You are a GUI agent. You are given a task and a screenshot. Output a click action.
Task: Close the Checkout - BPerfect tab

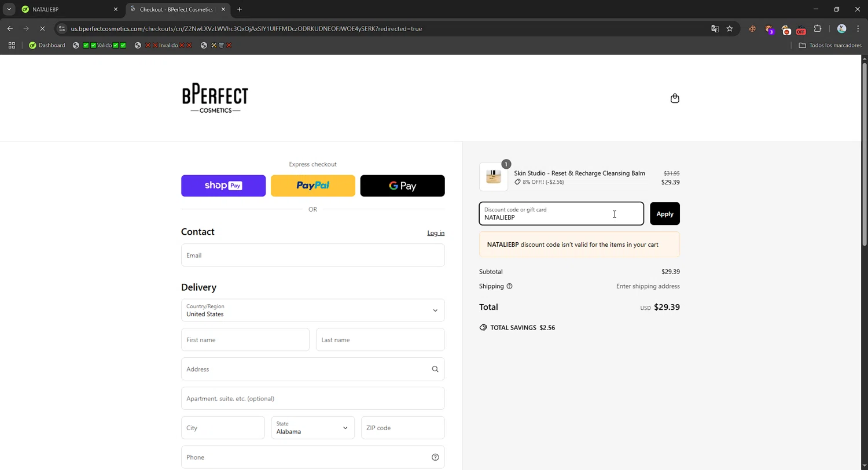tap(223, 9)
